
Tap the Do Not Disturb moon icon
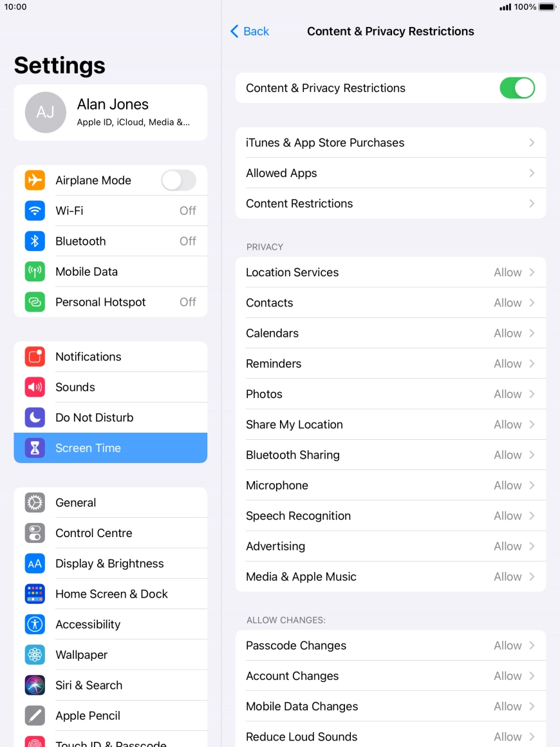[35, 417]
